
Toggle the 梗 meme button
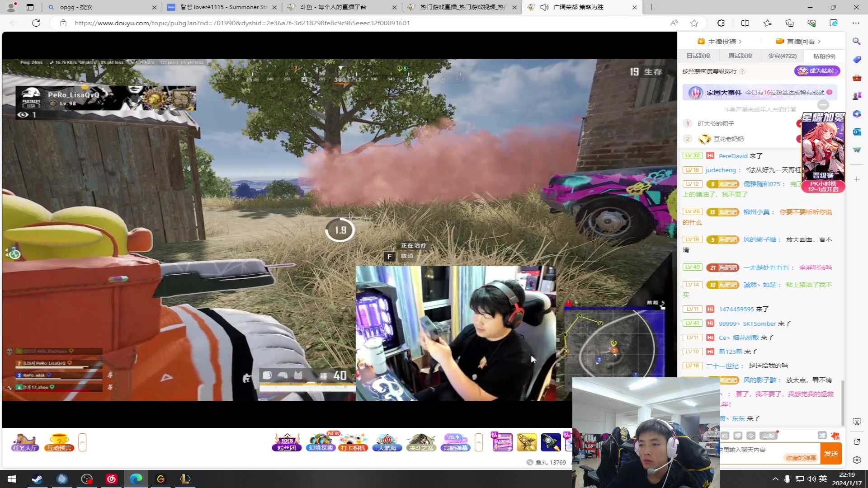click(x=738, y=436)
